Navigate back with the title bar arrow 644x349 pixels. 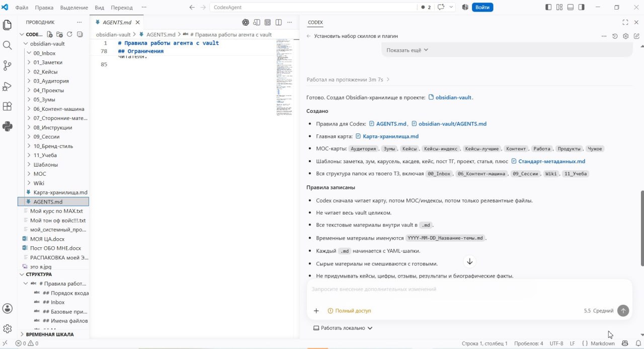[x=192, y=8]
